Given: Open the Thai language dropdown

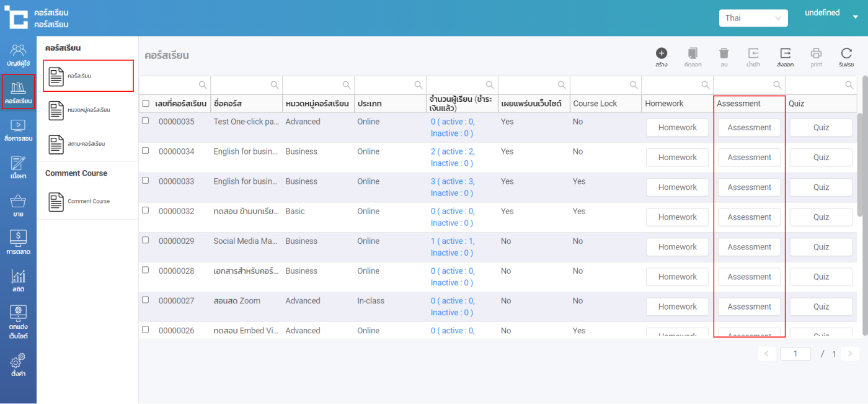Looking at the screenshot, I should pyautogui.click(x=753, y=18).
